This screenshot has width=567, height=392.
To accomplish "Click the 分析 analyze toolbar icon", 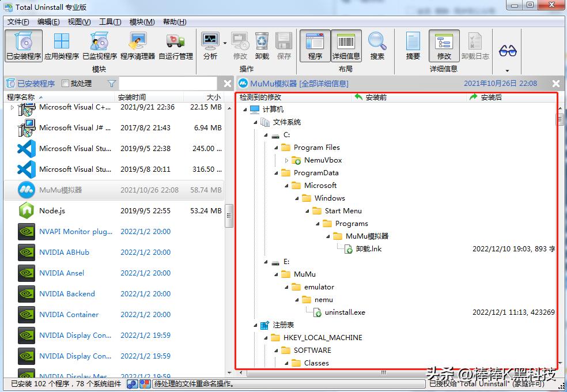I will [210, 46].
